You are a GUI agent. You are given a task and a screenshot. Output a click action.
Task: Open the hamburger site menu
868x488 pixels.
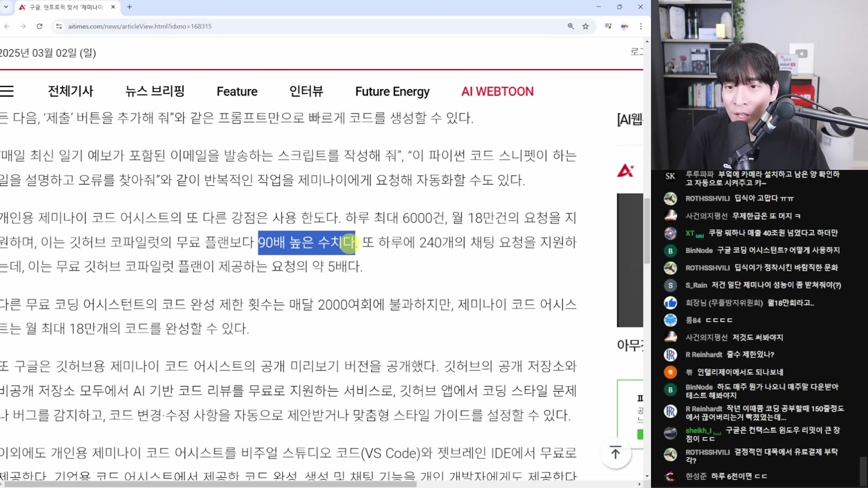click(x=6, y=92)
